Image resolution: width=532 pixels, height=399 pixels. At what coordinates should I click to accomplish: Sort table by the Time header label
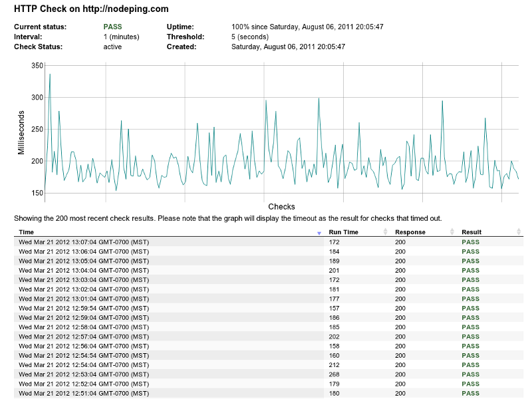coord(27,232)
